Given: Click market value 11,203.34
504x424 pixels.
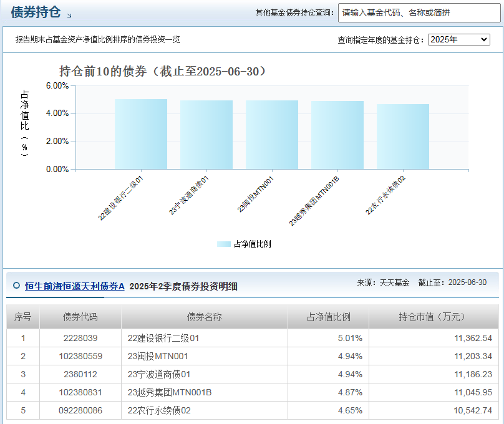Looking at the screenshot, I should [473, 356].
